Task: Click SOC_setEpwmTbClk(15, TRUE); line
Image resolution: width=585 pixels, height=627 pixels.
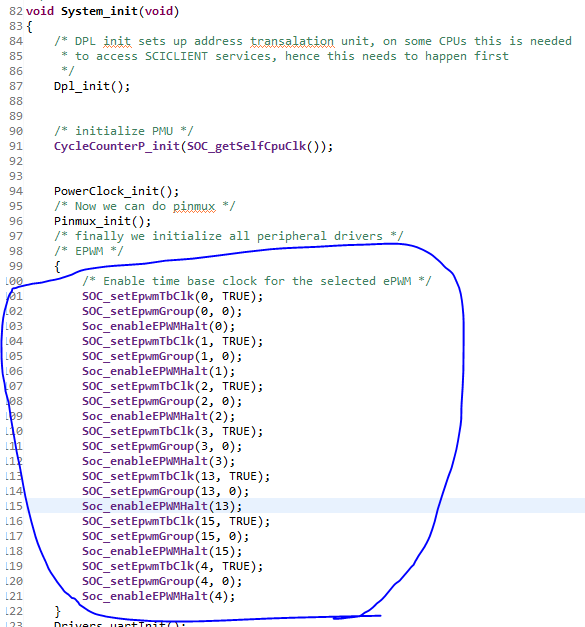Action: point(176,521)
